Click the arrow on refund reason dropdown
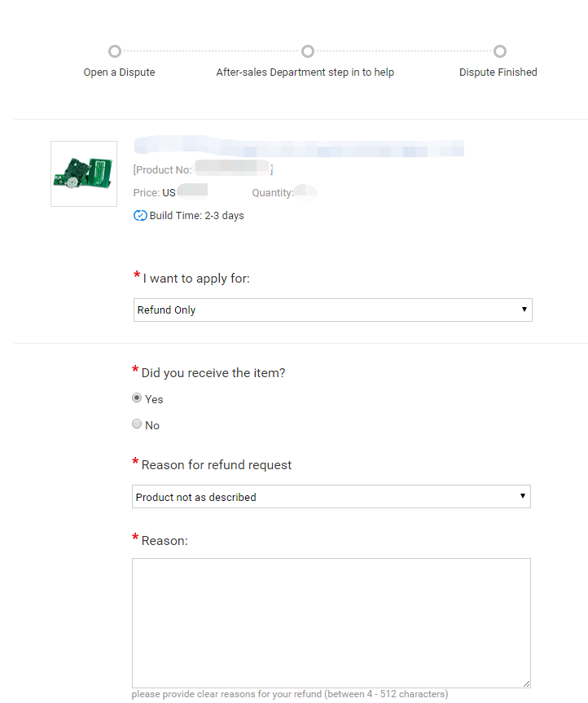588x703 pixels. click(x=523, y=496)
